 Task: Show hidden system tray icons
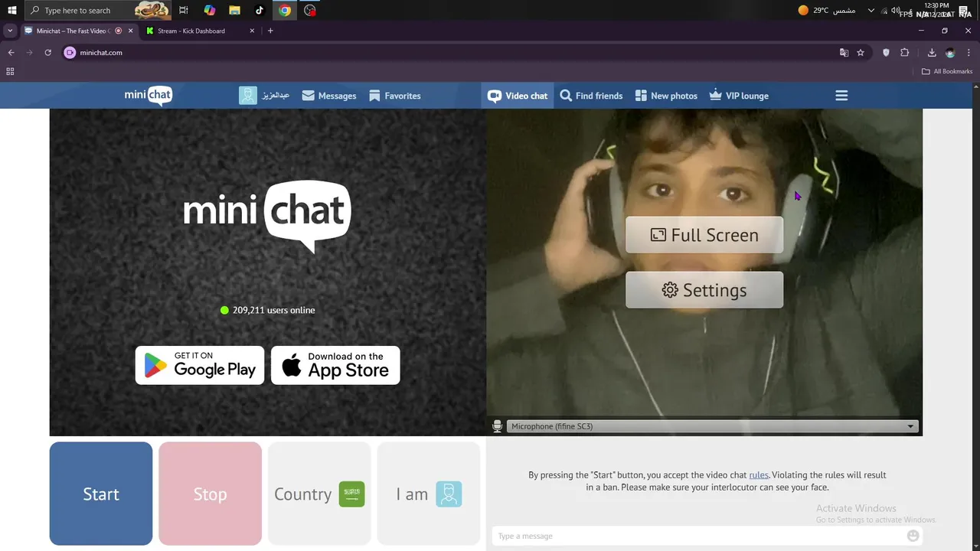pyautogui.click(x=871, y=10)
